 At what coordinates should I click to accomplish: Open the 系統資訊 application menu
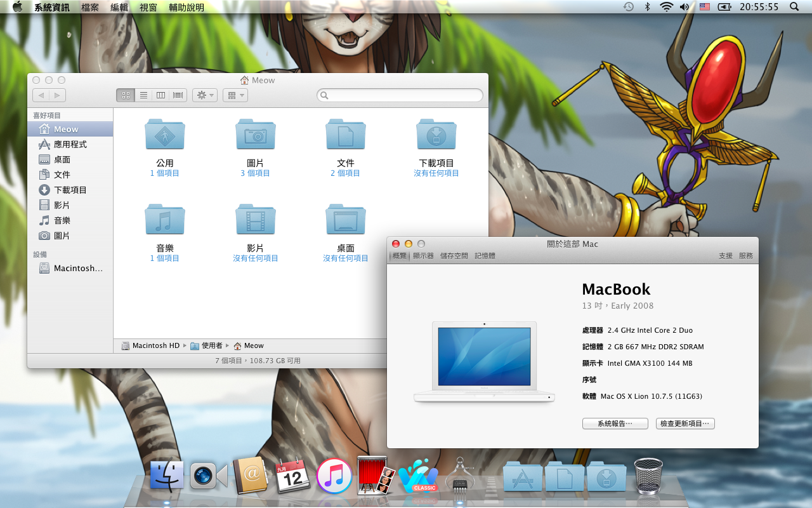pyautogui.click(x=52, y=7)
